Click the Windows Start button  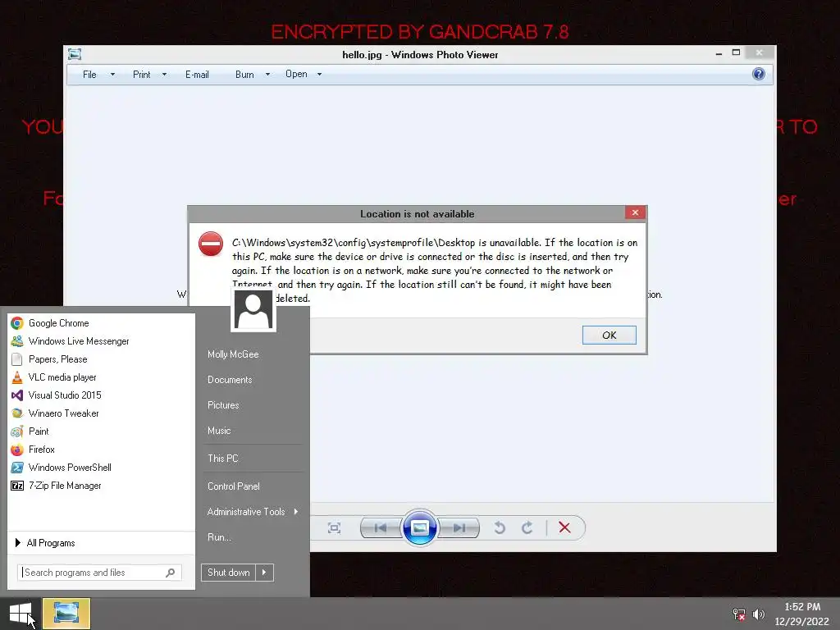tap(21, 614)
